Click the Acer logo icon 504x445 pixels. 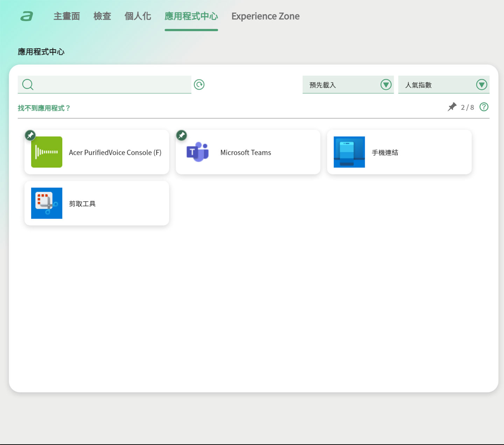click(27, 16)
